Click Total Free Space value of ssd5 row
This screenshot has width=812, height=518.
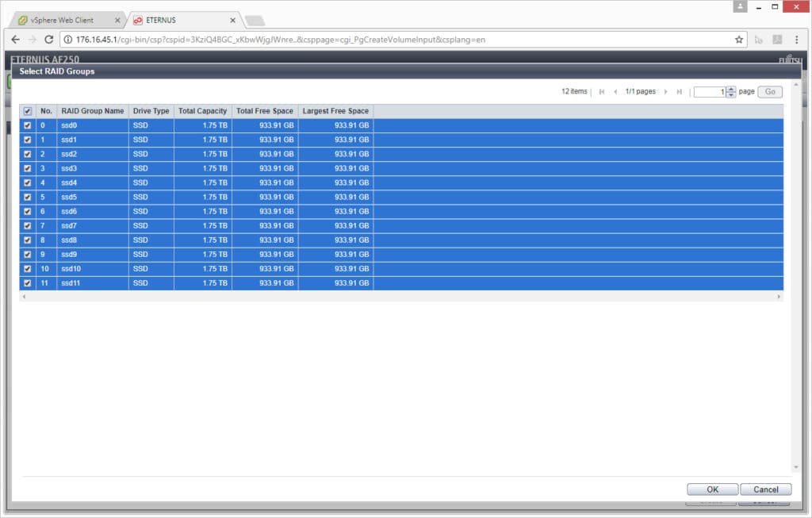coord(277,198)
